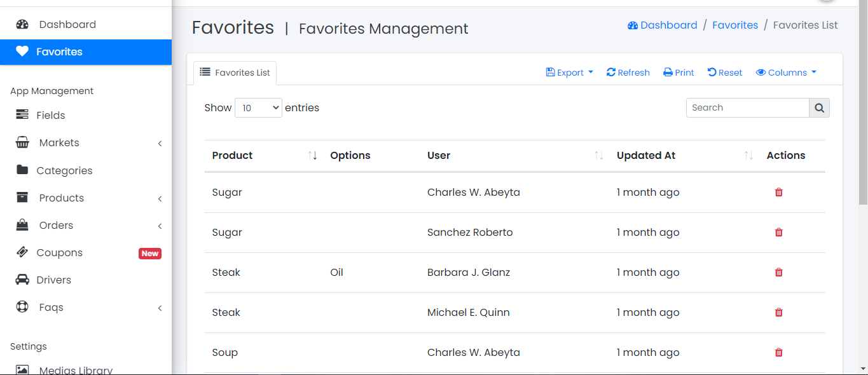Open the Columns visibility dropdown
The width and height of the screenshot is (868, 375).
point(786,72)
